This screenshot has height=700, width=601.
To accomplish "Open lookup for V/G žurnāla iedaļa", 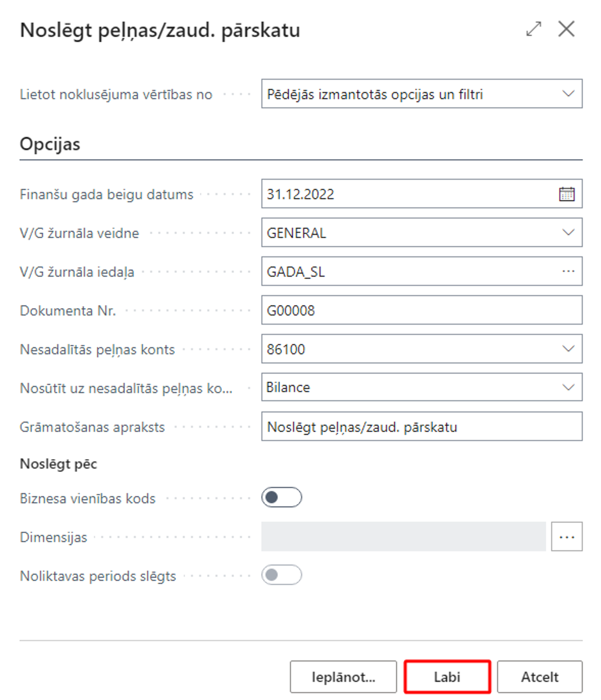I will 568,271.
